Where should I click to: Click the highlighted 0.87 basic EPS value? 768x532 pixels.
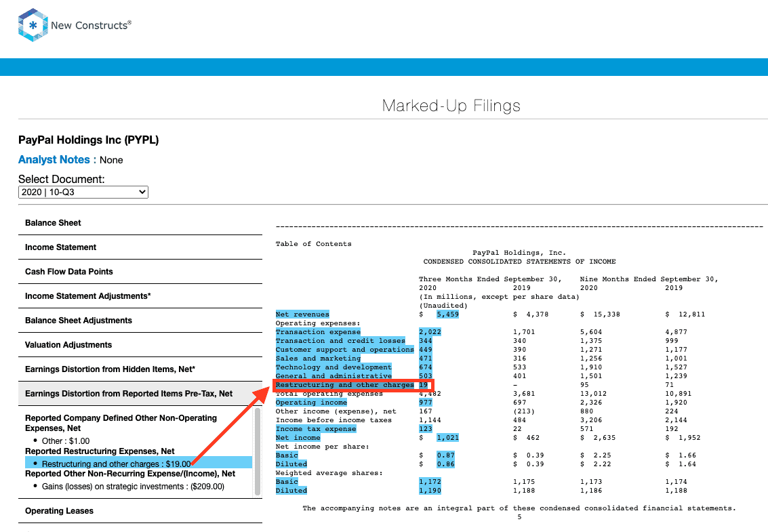[x=446, y=455]
